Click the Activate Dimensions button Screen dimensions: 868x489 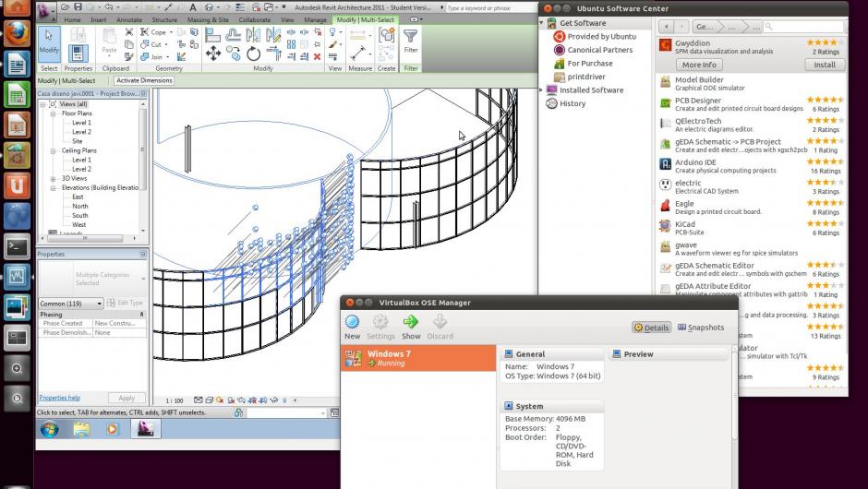click(x=145, y=80)
